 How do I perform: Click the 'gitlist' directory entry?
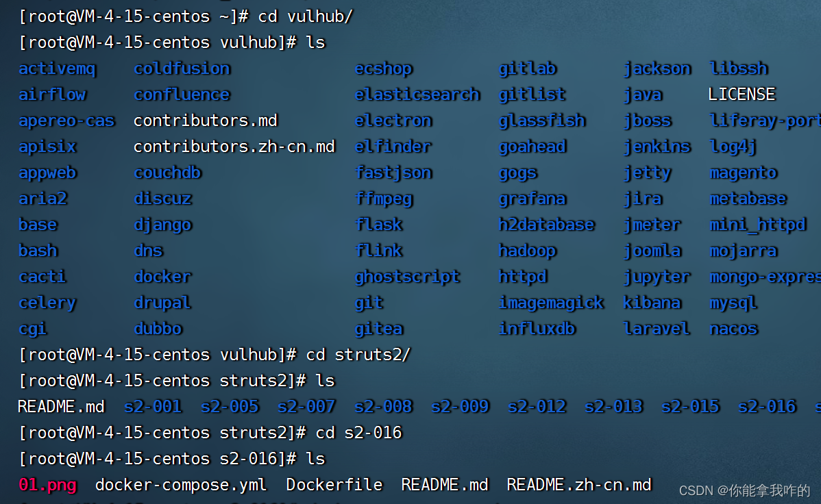[x=532, y=94]
